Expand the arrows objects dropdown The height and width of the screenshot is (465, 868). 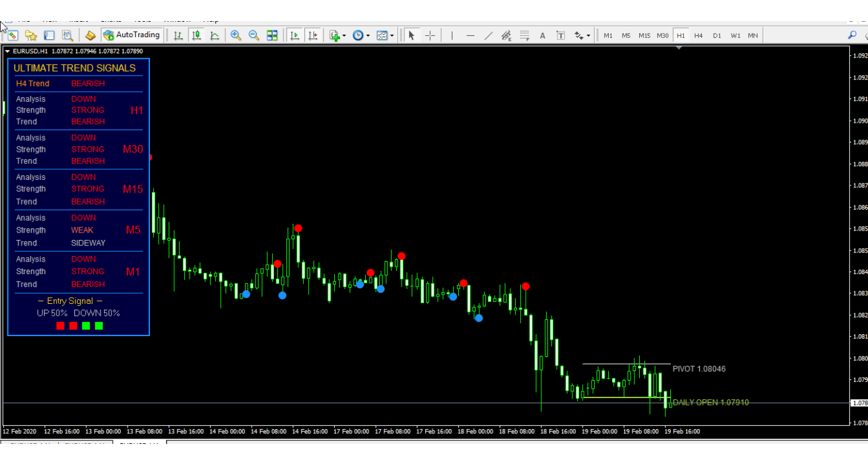tap(582, 35)
